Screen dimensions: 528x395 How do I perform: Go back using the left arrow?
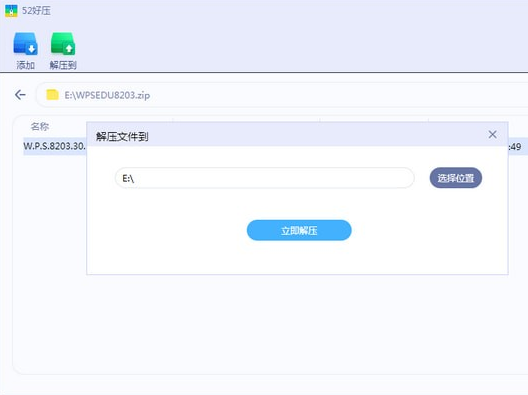[x=20, y=95]
